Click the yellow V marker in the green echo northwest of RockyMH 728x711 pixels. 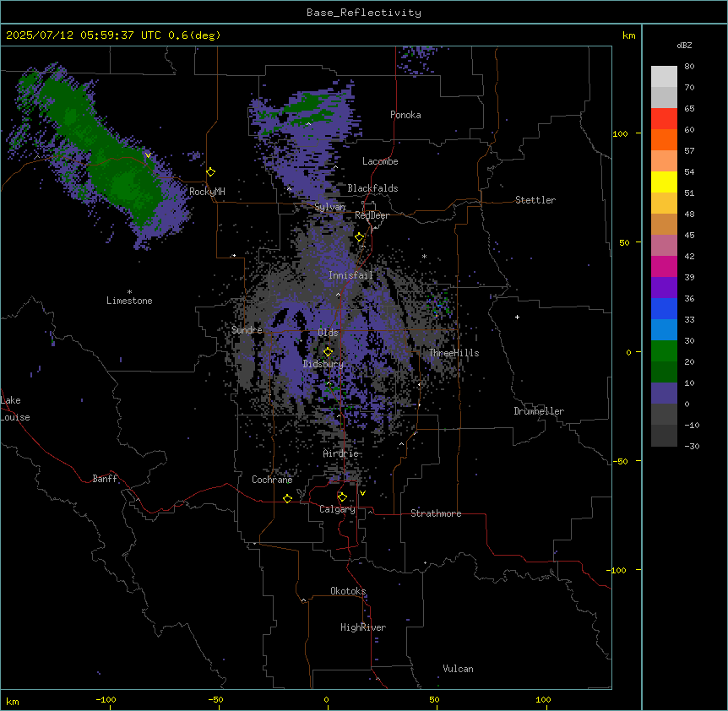click(148, 155)
